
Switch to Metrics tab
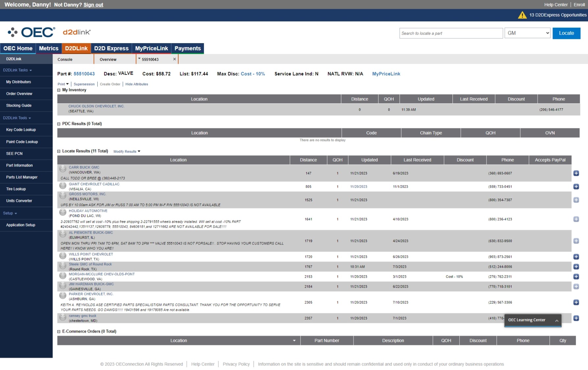coord(49,48)
